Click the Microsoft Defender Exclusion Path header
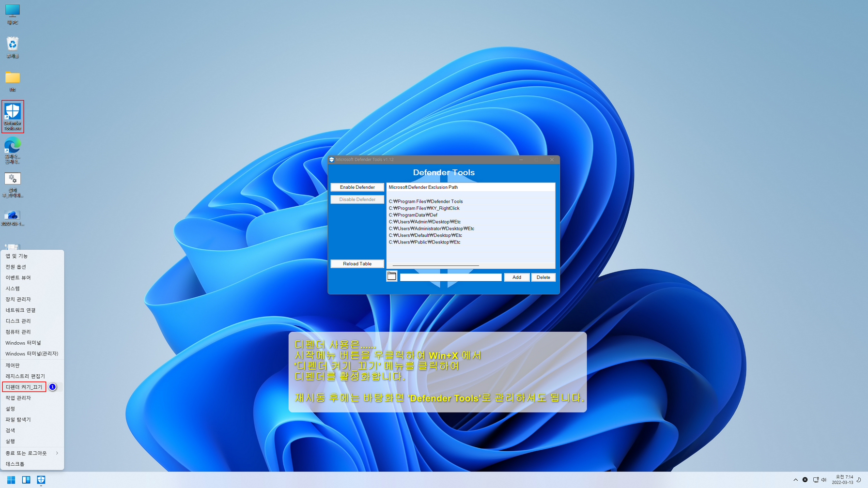The width and height of the screenshot is (868, 488). (470, 187)
